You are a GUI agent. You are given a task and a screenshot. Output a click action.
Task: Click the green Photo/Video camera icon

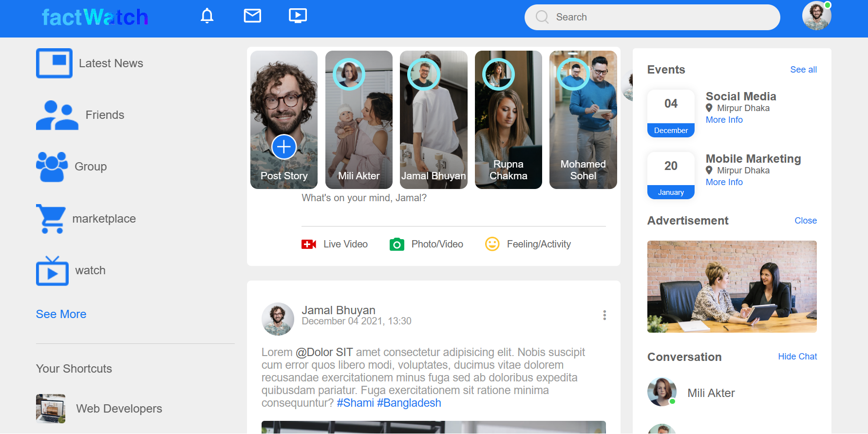pyautogui.click(x=397, y=244)
